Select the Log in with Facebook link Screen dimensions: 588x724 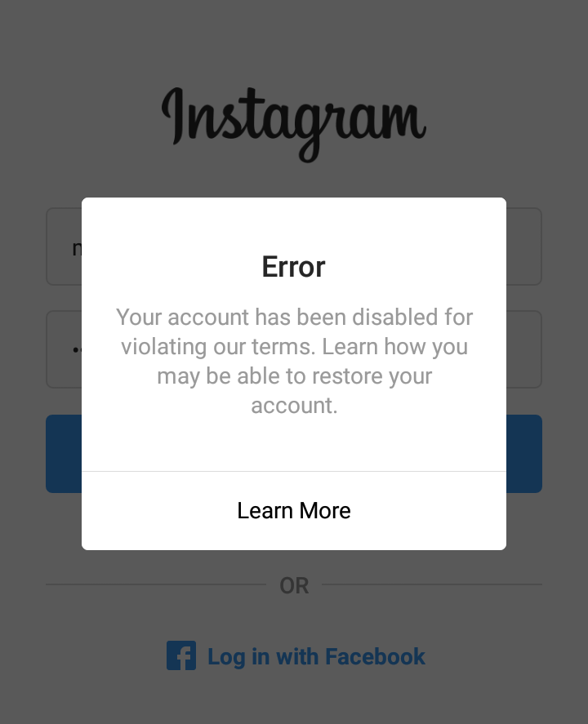click(x=296, y=656)
